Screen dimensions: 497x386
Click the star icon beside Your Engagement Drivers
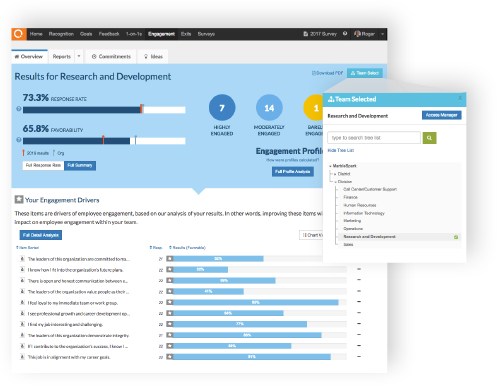[x=19, y=200]
